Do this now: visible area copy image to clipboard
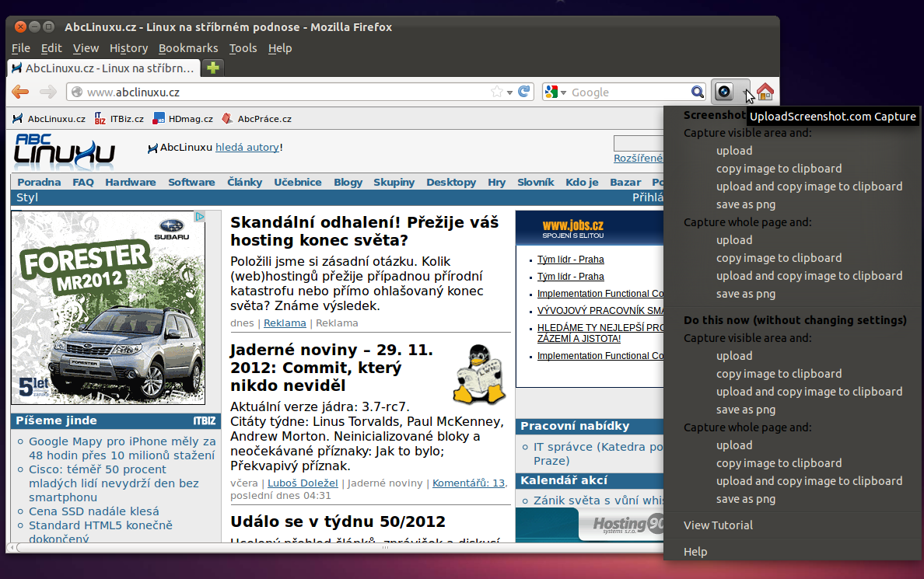This screenshot has width=924, height=579. point(779,373)
